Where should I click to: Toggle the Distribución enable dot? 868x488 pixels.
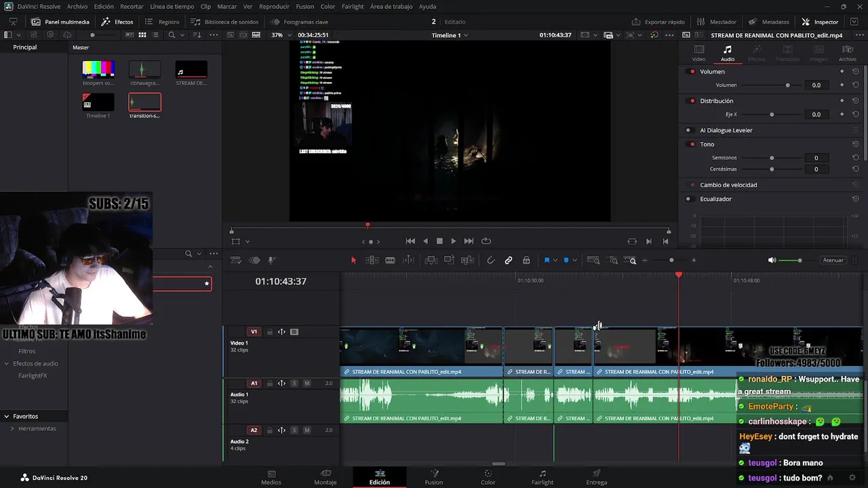coord(692,101)
